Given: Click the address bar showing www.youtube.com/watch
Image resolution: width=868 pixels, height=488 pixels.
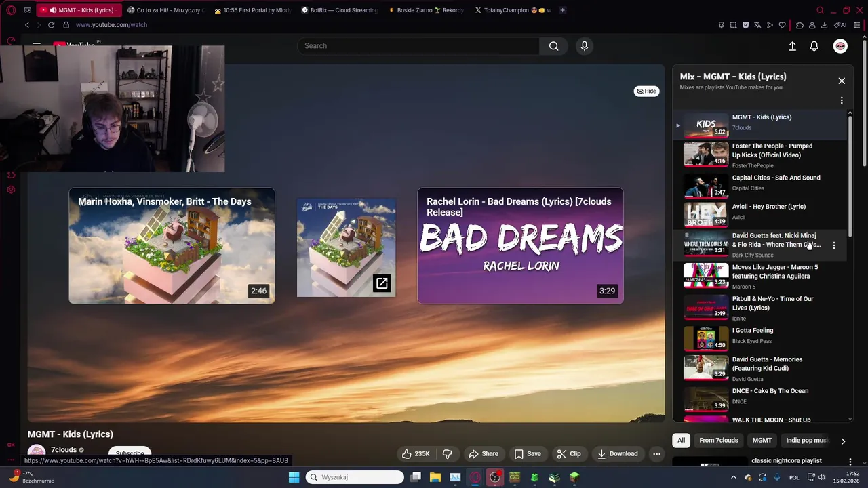Looking at the screenshot, I should [111, 25].
